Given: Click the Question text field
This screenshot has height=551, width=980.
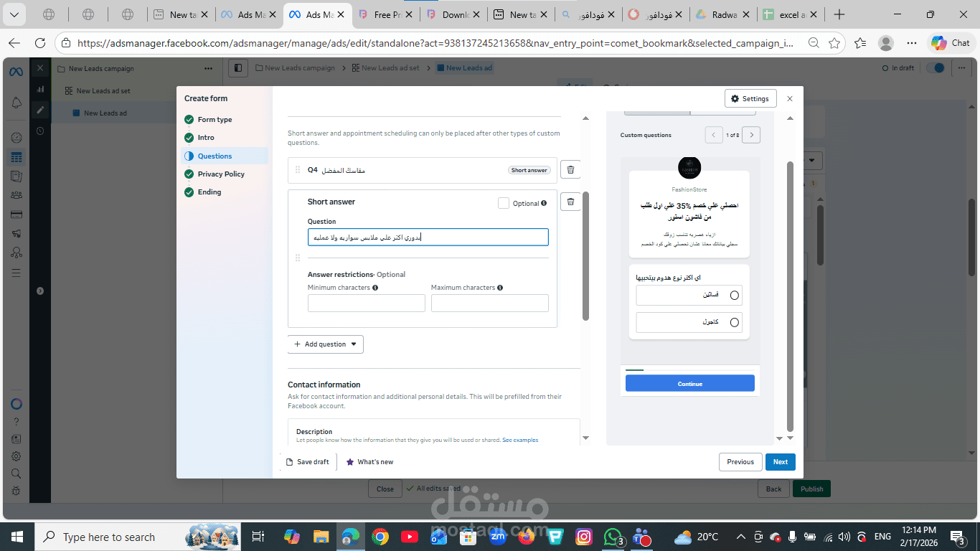Looking at the screenshot, I should coord(428,237).
